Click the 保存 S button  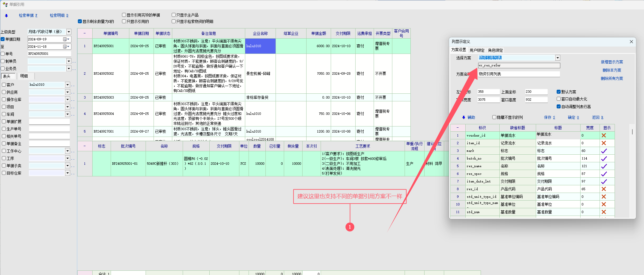point(549,118)
